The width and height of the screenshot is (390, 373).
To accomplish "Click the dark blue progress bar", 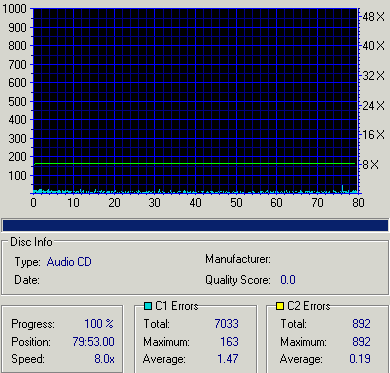I will (x=195, y=226).
